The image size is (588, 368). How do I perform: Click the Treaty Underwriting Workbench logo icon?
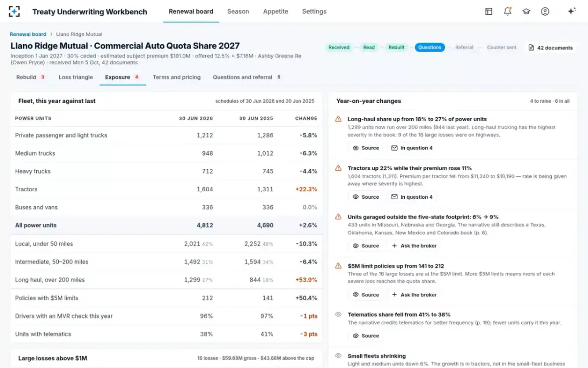tap(15, 11)
